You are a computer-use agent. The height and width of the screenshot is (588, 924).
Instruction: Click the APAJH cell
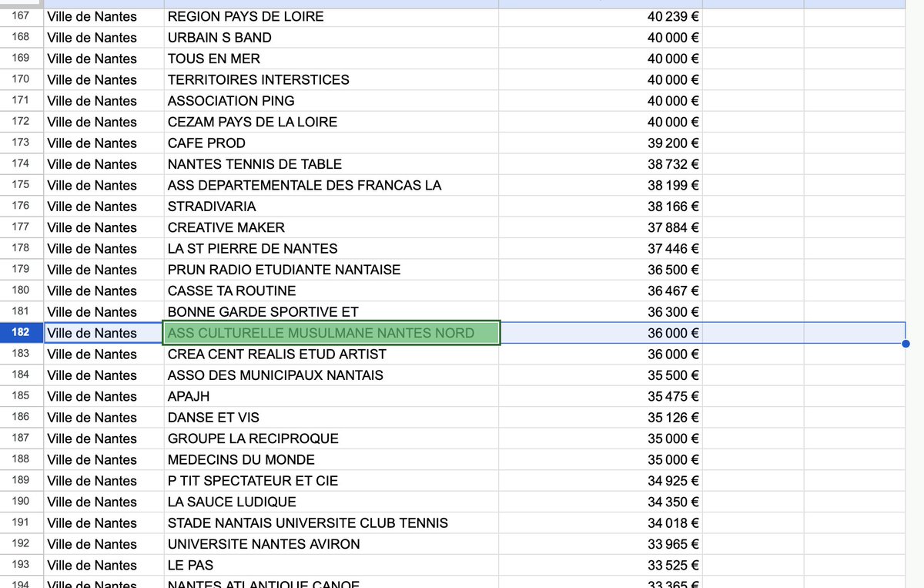point(331,396)
